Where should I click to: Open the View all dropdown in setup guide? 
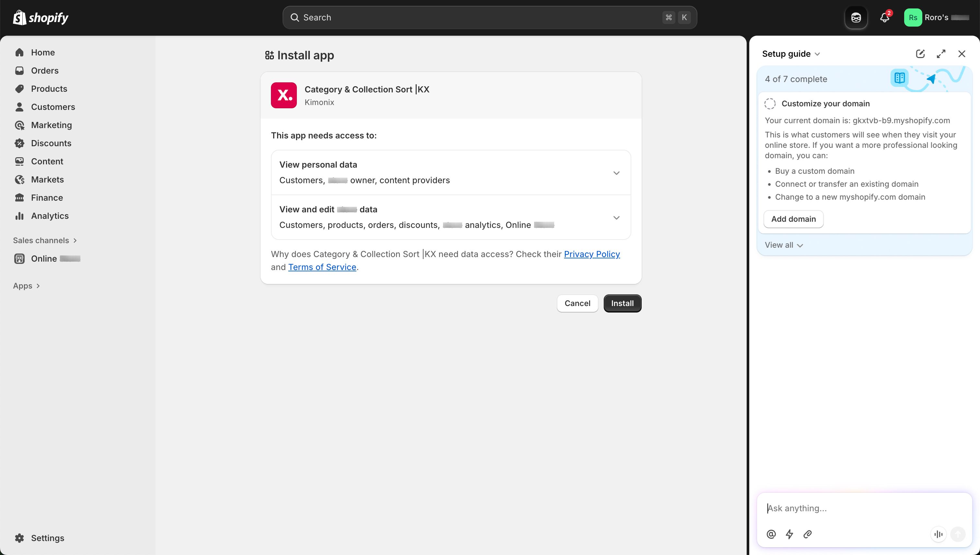(783, 245)
